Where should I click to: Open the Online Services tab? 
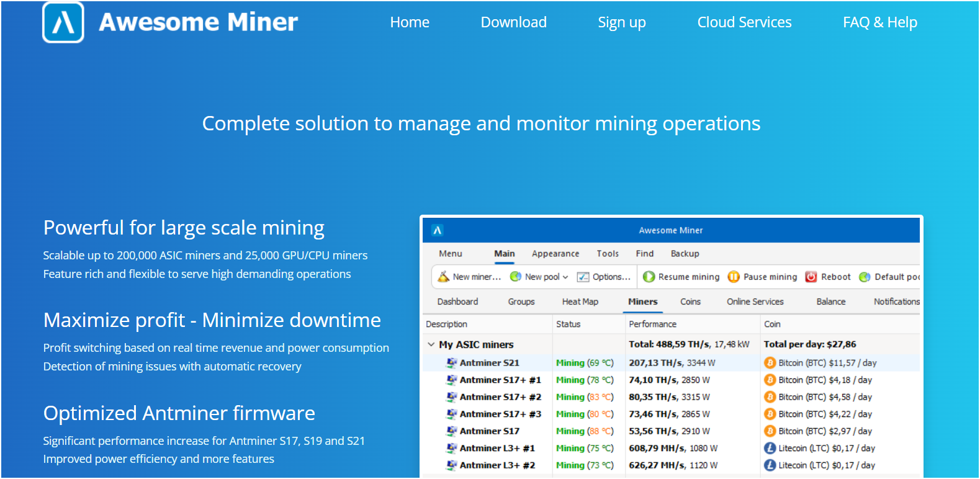click(755, 302)
